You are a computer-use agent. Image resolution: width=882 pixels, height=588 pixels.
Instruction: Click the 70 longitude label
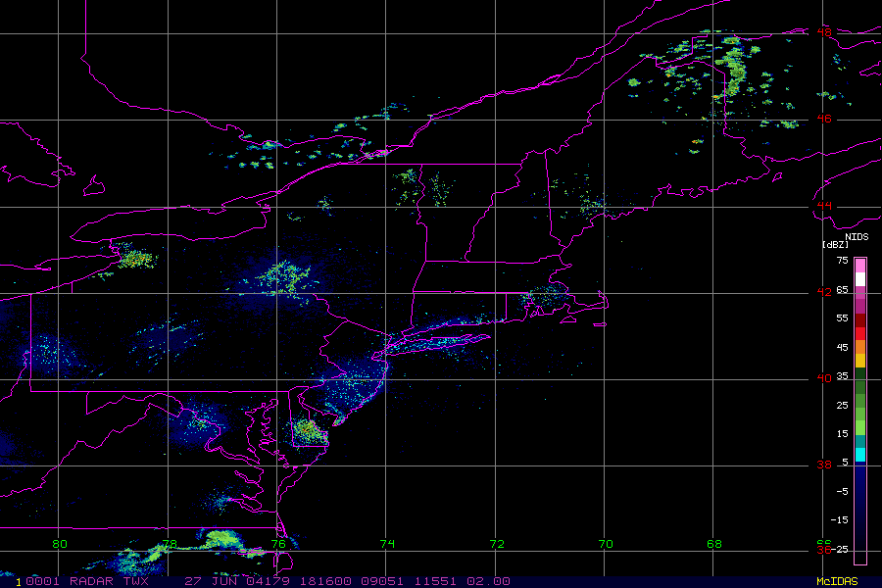click(606, 544)
